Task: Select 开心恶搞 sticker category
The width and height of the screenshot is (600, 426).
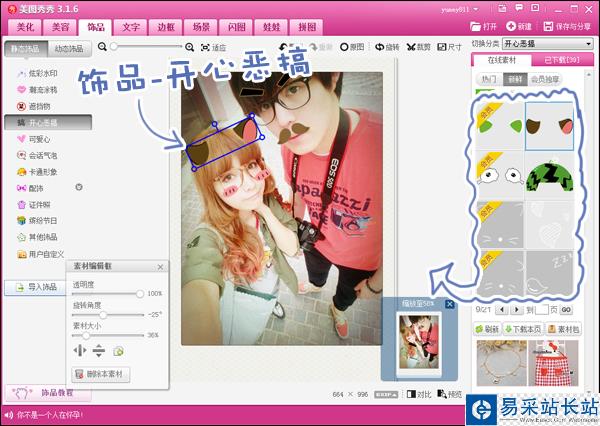Action: [x=48, y=122]
